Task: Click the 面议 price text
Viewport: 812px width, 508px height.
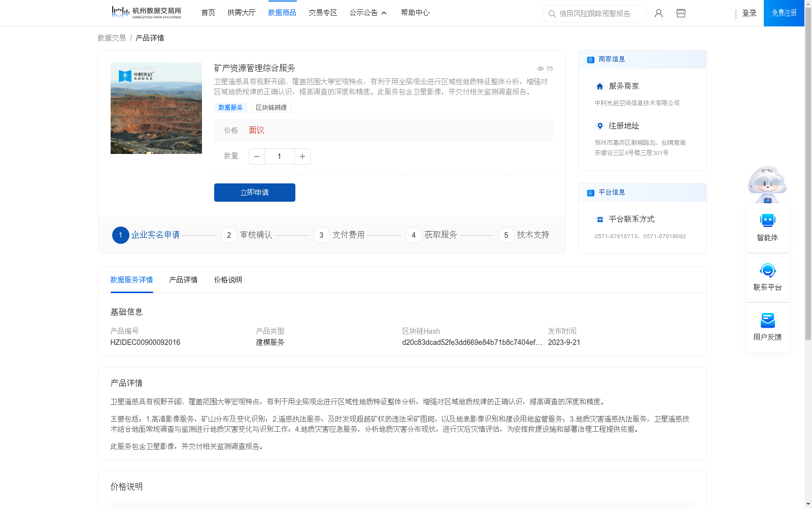Action: [x=257, y=131]
